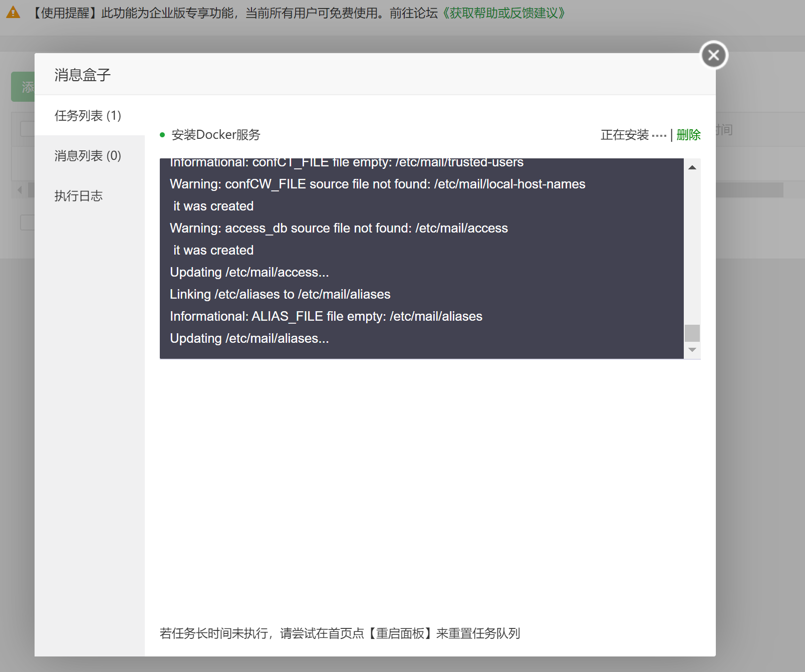Click the green status dot beside 安装Docker服务
Image resolution: width=805 pixels, height=672 pixels.
[x=162, y=135]
